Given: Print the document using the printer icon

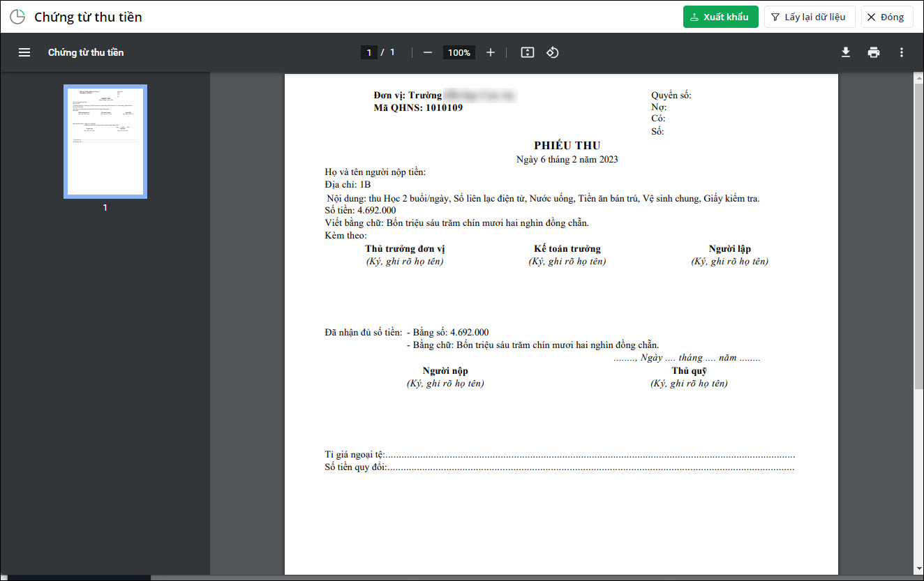Looking at the screenshot, I should click(874, 52).
